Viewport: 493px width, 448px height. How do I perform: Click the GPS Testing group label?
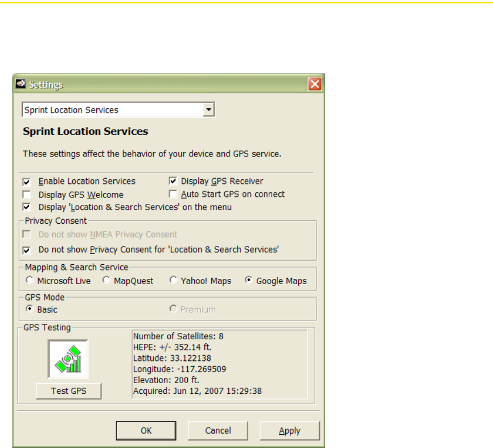tap(47, 327)
